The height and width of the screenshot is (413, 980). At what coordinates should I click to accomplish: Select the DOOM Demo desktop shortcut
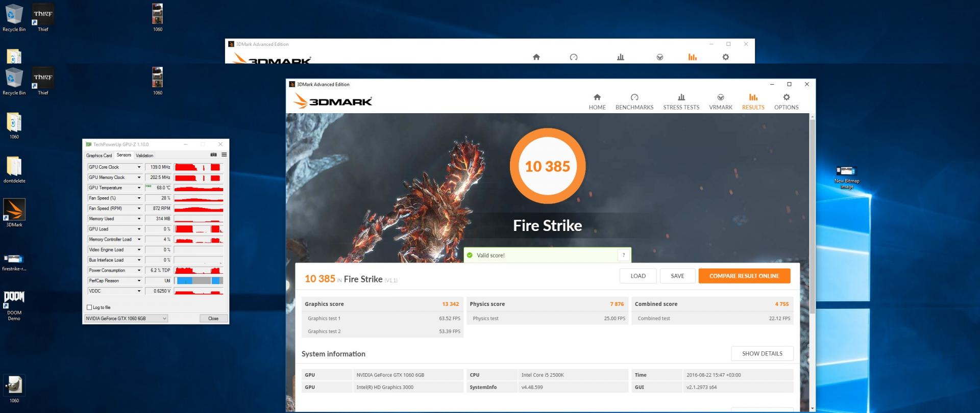click(14, 306)
